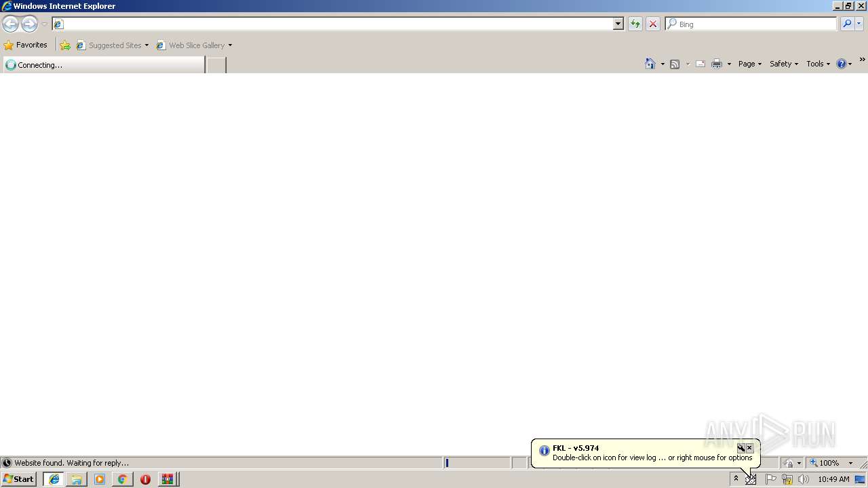Click the volume speaker tray icon
868x488 pixels.
(804, 479)
